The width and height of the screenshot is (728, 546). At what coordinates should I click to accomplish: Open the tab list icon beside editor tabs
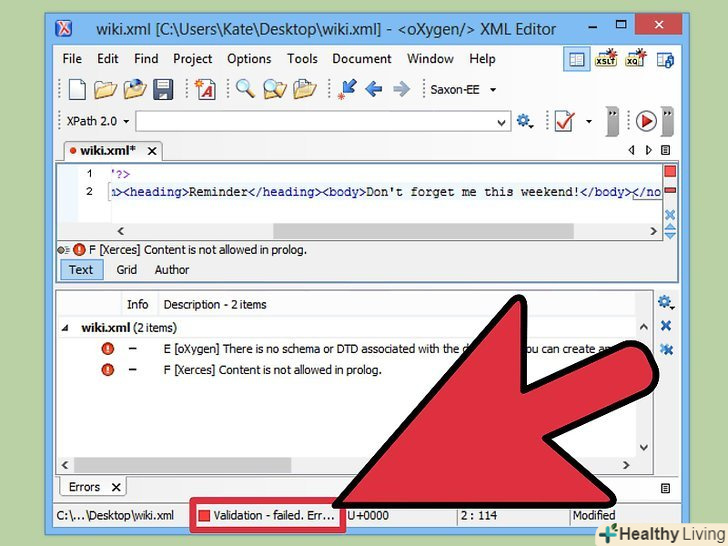(665, 150)
